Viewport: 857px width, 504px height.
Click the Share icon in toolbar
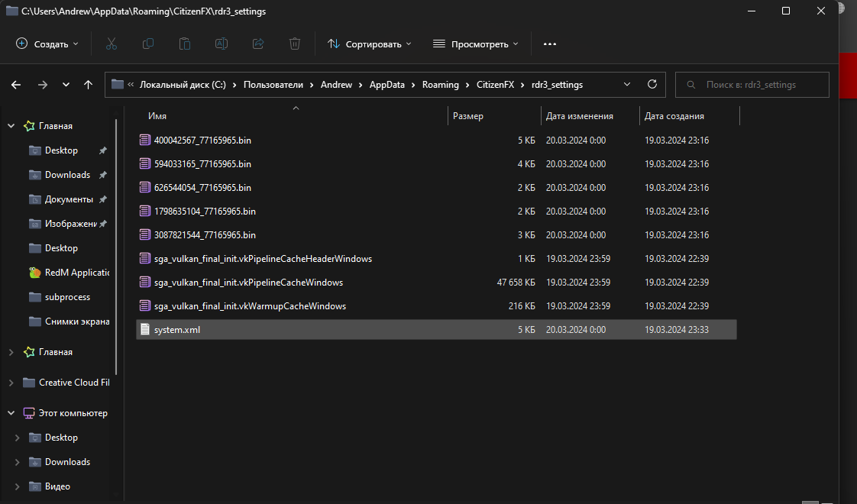pyautogui.click(x=258, y=44)
